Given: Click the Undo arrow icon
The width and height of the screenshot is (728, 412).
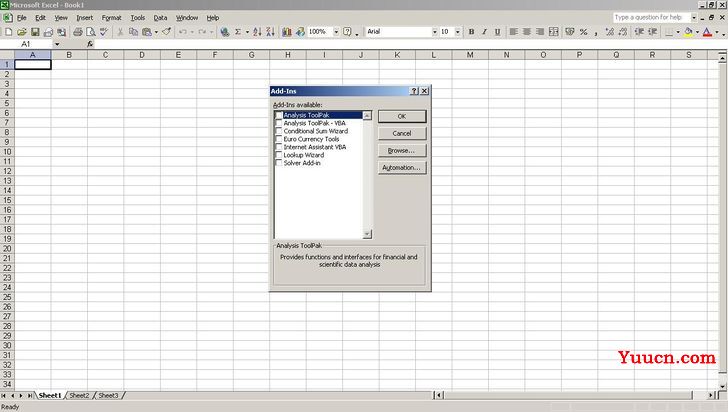Looking at the screenshot, I should pos(182,32).
